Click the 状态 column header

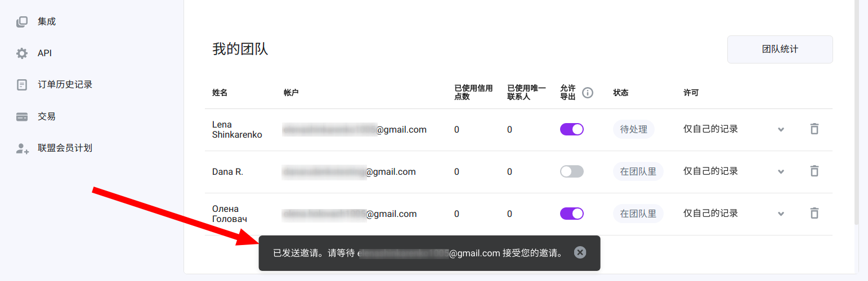620,93
